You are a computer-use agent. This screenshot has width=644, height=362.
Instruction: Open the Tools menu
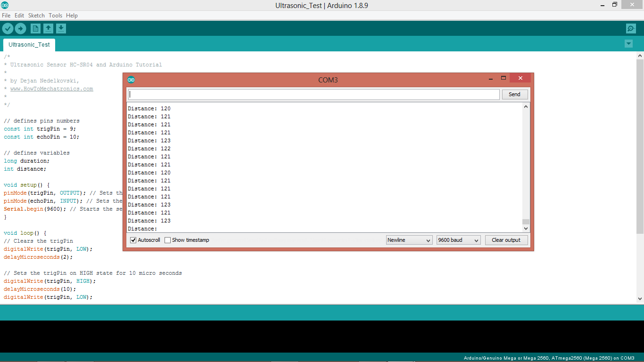[x=55, y=15]
